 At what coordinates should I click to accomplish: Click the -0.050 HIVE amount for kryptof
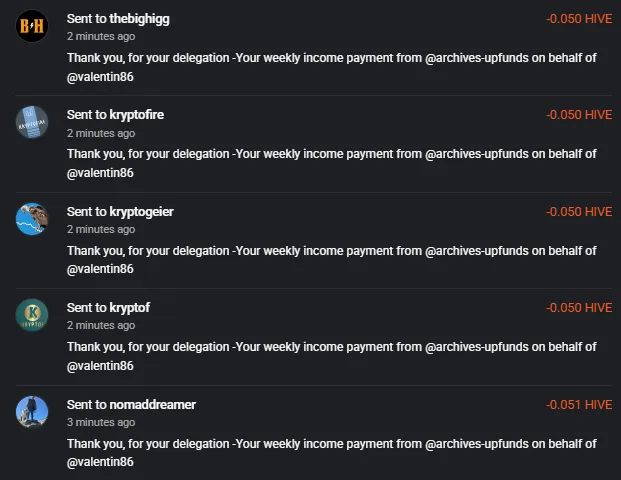click(x=579, y=308)
